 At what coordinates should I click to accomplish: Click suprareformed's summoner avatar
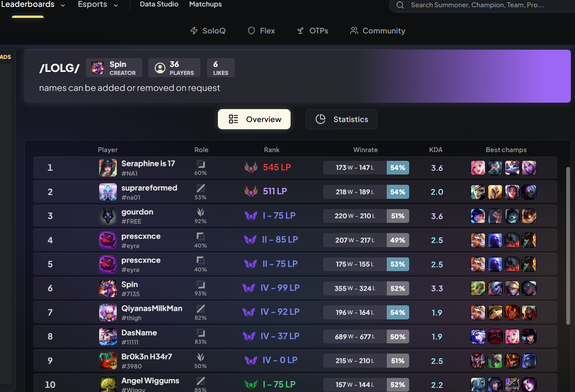pyautogui.click(x=108, y=192)
